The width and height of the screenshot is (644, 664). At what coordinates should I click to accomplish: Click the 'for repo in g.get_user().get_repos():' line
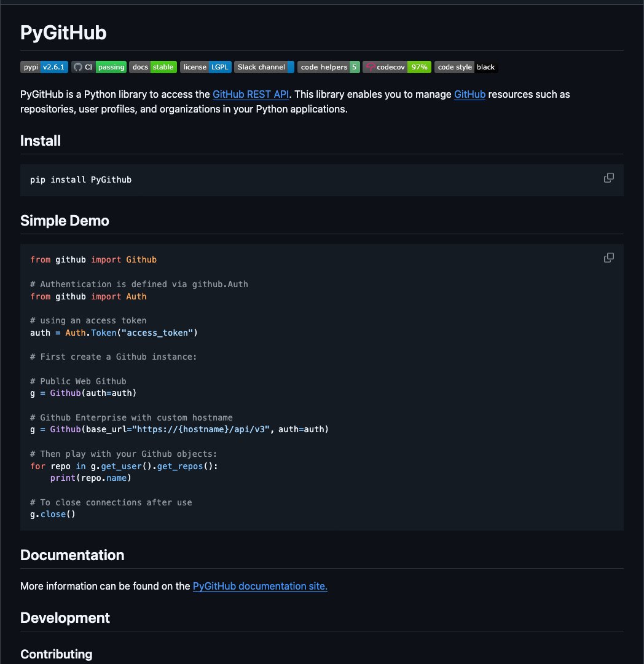pos(124,466)
